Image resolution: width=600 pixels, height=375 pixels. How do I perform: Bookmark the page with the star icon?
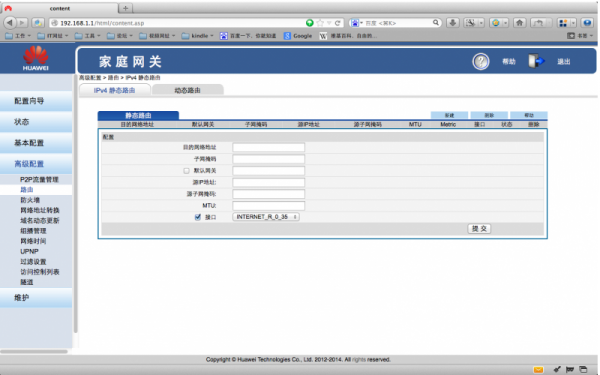[x=320, y=23]
